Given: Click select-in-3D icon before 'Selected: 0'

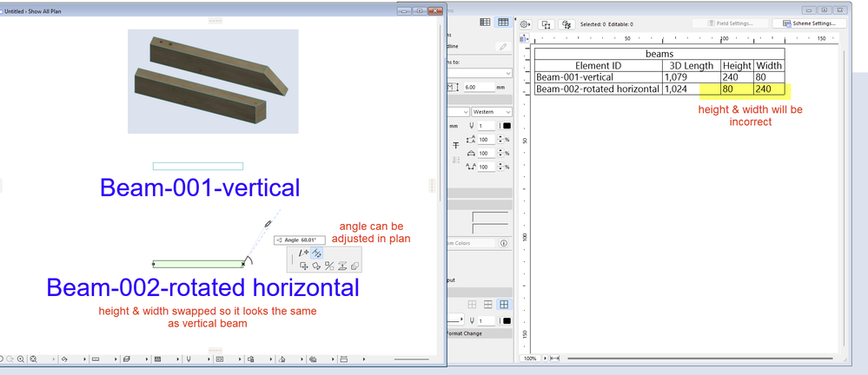Looking at the screenshot, I should 566,24.
